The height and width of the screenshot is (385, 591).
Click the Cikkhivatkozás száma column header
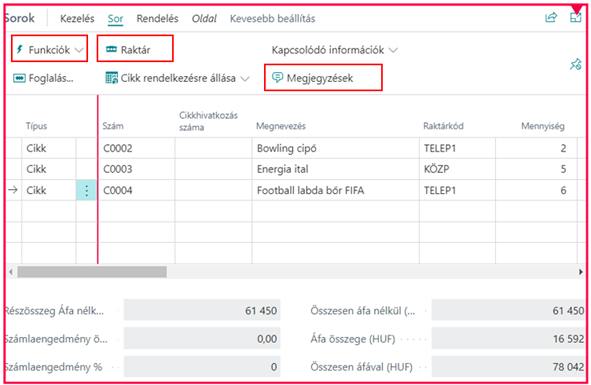[208, 121]
